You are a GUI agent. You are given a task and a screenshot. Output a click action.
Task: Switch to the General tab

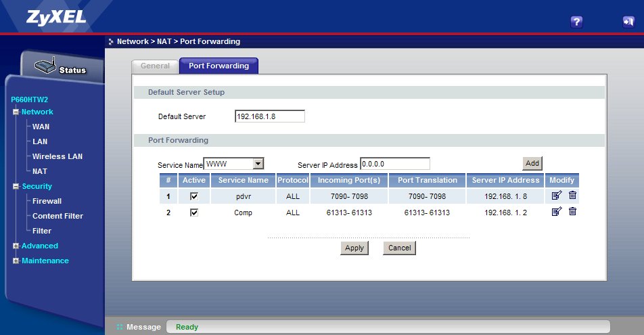point(155,66)
